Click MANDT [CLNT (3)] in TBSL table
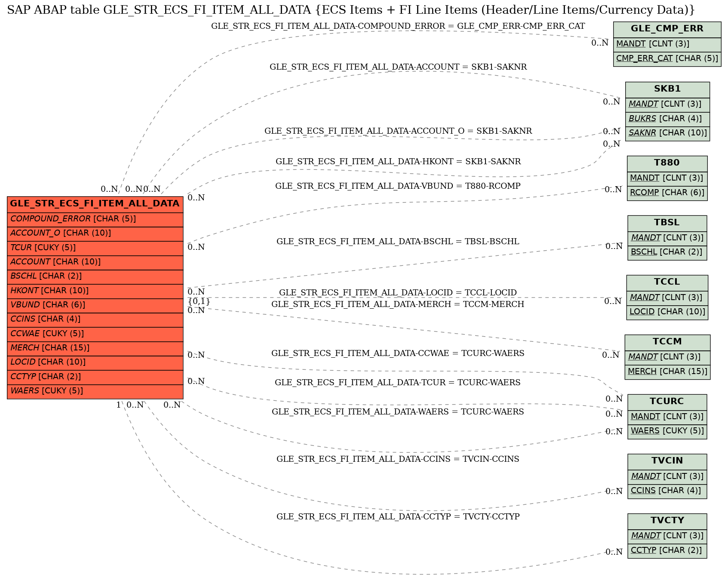This screenshot has width=728, height=577. 667,238
